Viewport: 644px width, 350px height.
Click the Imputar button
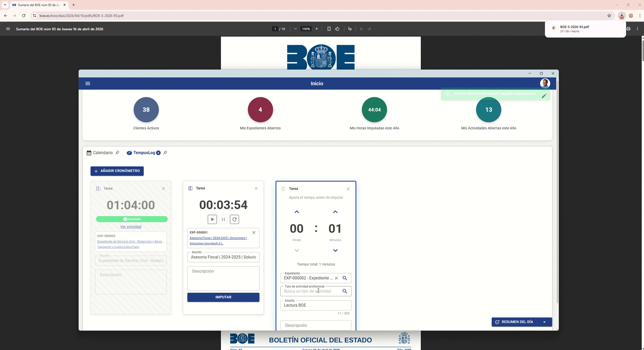coord(223,297)
